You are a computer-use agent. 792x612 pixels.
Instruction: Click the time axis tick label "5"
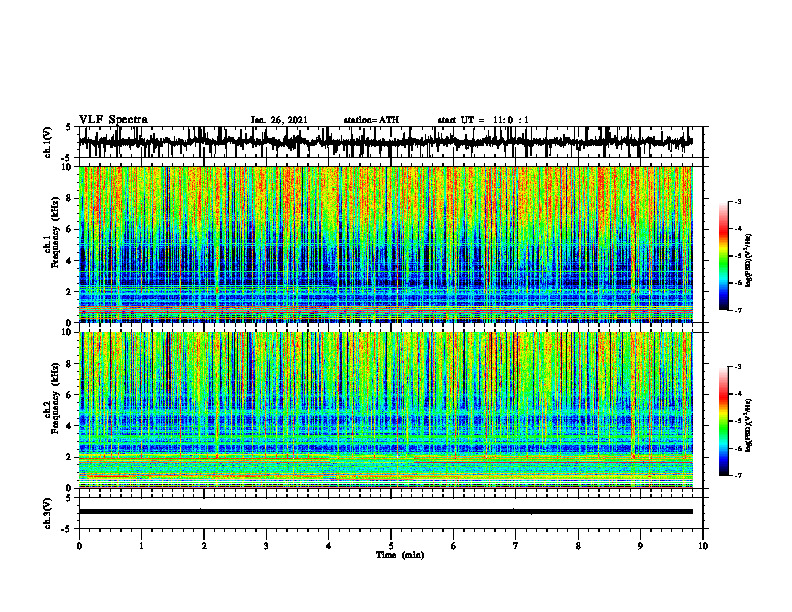(391, 546)
